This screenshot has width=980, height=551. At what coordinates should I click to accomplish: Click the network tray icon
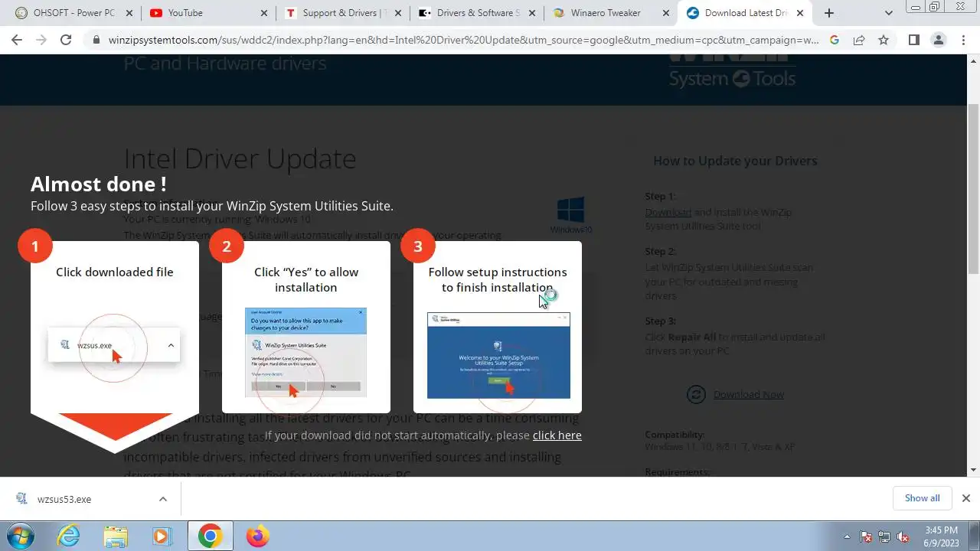(885, 536)
